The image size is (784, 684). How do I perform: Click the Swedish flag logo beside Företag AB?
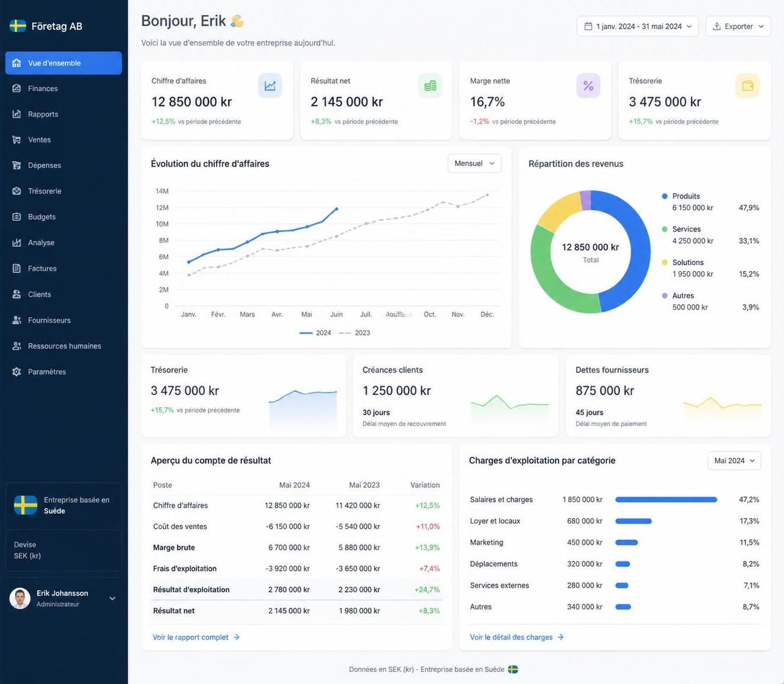pos(18,26)
